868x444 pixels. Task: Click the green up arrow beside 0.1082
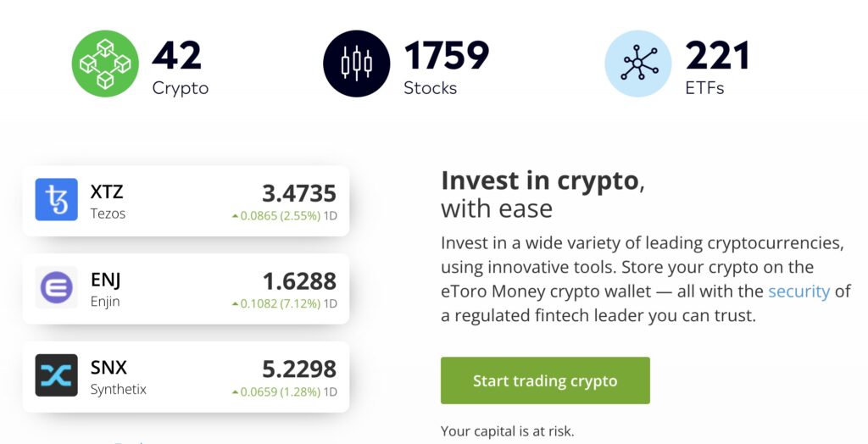(x=235, y=304)
